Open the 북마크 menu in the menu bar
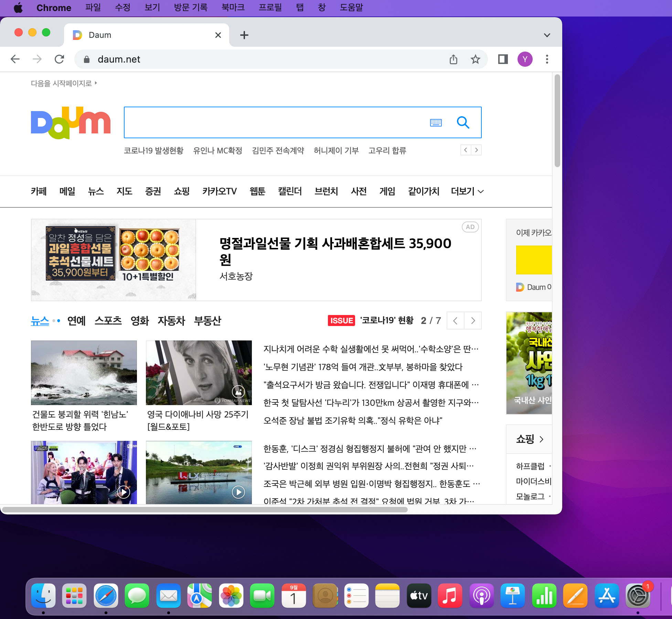Screen dimensions: 672x619 233,8
